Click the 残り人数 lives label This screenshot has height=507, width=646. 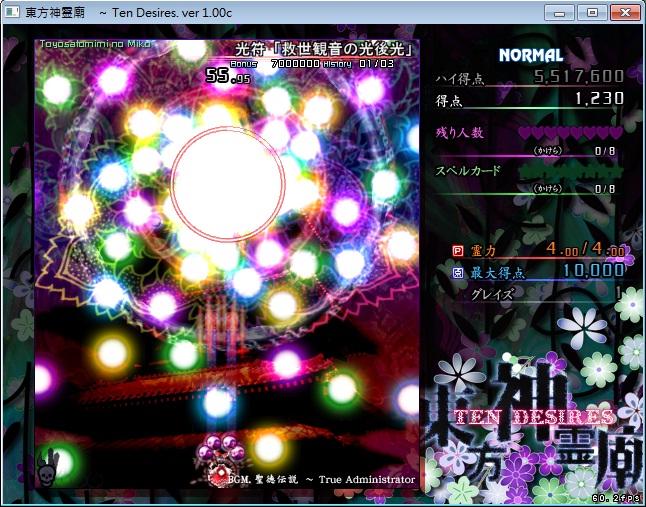(x=459, y=132)
